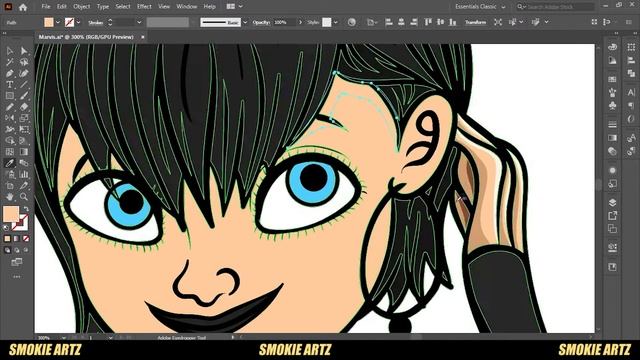Viewport: 640px width, 360px height.
Task: Open the Recolor Artwork wheel icon
Action: point(351,22)
